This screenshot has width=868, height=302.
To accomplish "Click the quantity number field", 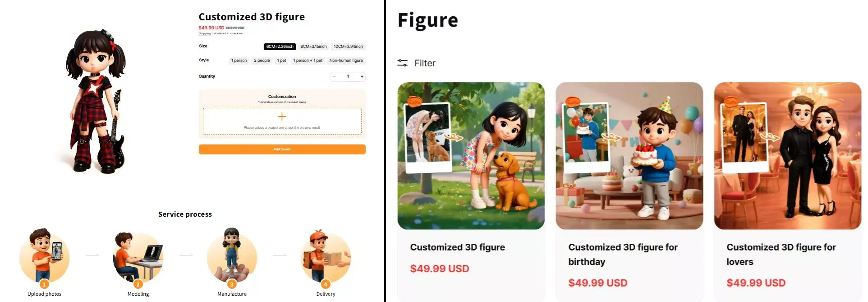I will pyautogui.click(x=348, y=77).
